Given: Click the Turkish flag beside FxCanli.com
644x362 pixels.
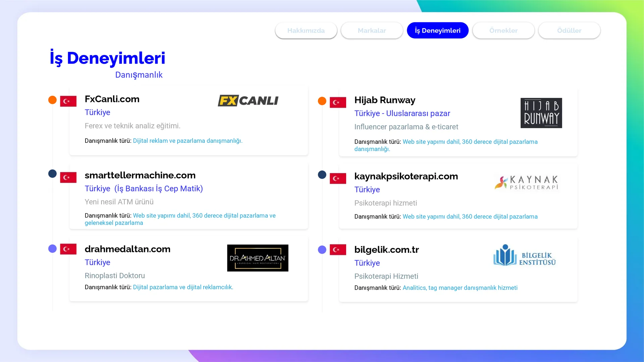Looking at the screenshot, I should click(x=68, y=101).
